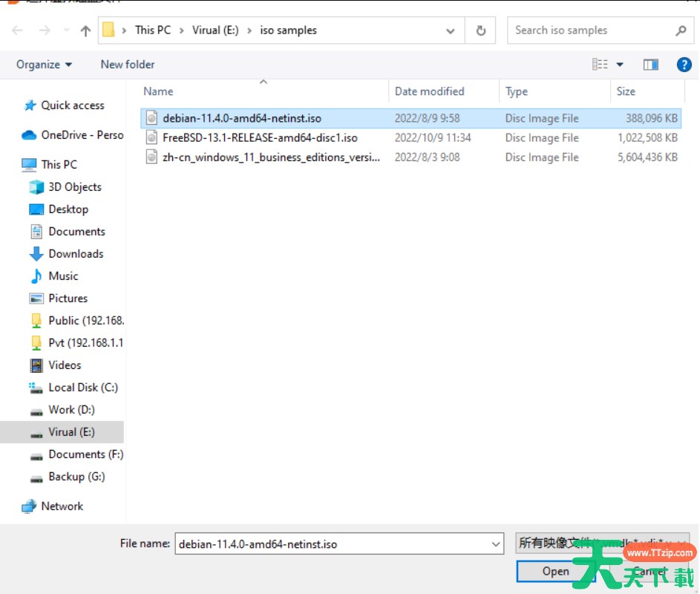
Task: Open the view options dropdown arrow
Action: pyautogui.click(x=620, y=65)
